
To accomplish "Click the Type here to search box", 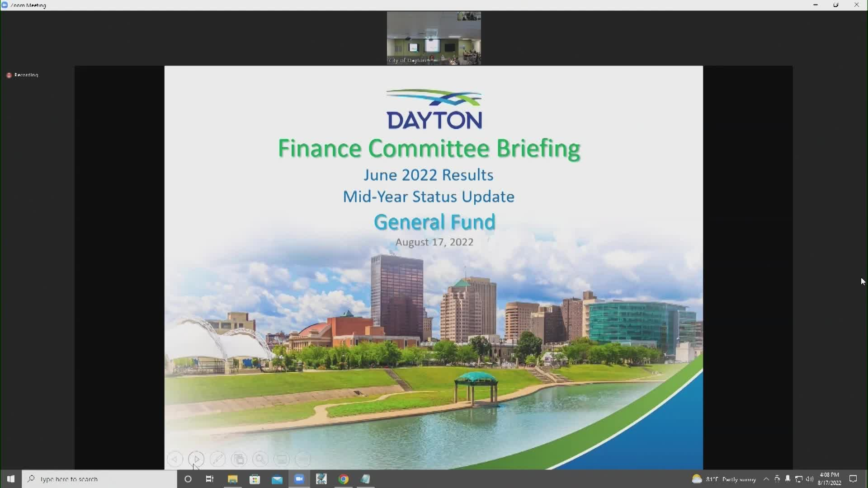I will (x=99, y=479).
